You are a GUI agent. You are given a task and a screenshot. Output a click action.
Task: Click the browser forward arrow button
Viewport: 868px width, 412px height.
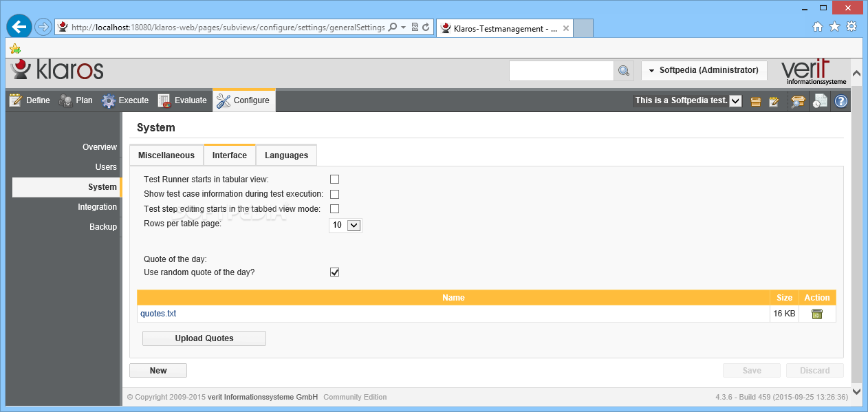pyautogui.click(x=43, y=28)
